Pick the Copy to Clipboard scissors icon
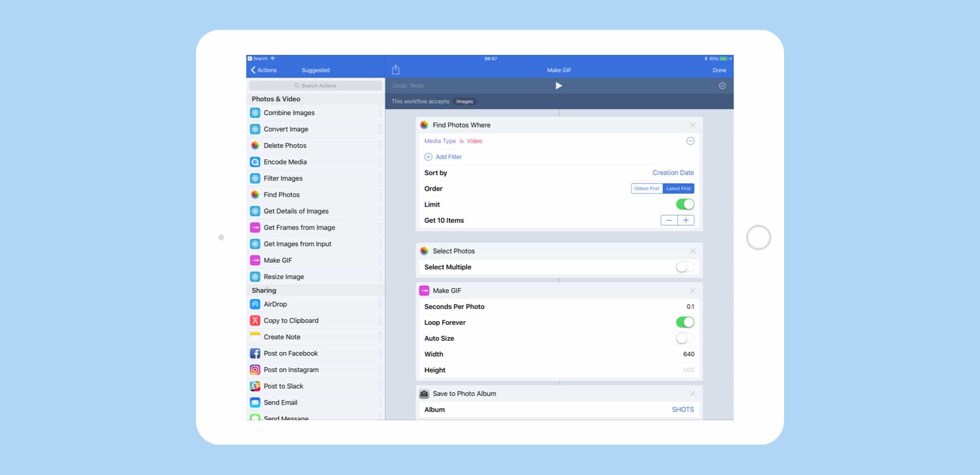Image resolution: width=980 pixels, height=475 pixels. 255,321
